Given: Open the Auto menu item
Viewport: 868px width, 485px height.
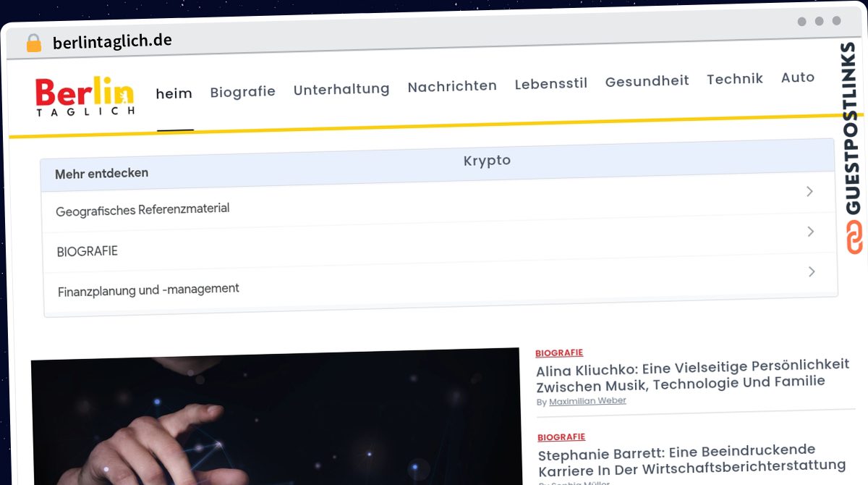Looking at the screenshot, I should point(798,77).
